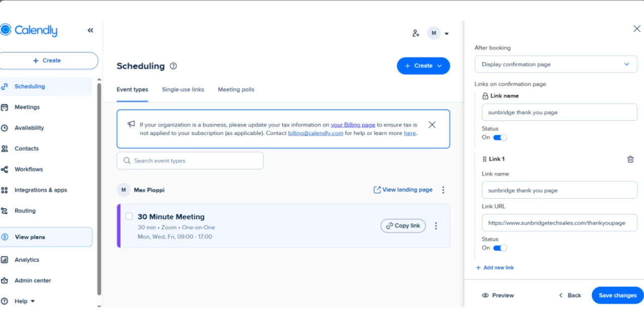
Task: Click the sidebar Create button
Action: pos(47,60)
